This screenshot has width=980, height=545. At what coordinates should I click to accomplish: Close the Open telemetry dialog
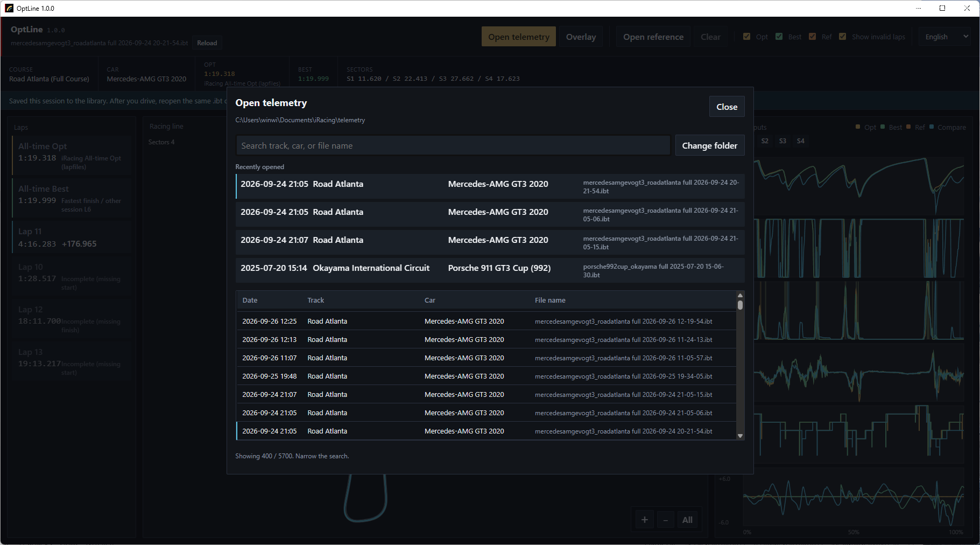727,107
